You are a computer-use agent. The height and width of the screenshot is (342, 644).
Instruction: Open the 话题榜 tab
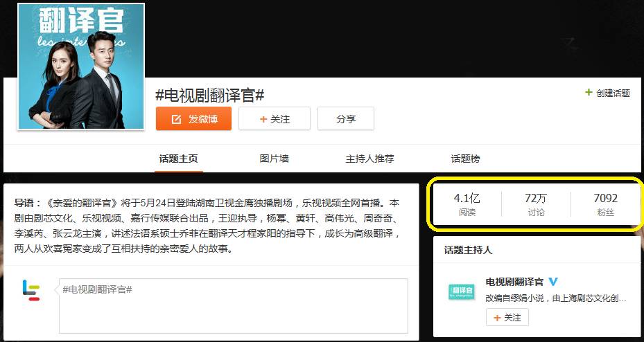(x=465, y=159)
